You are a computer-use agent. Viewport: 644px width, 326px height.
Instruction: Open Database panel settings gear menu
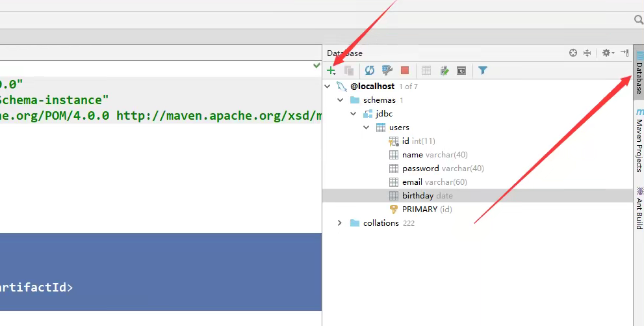tap(608, 53)
